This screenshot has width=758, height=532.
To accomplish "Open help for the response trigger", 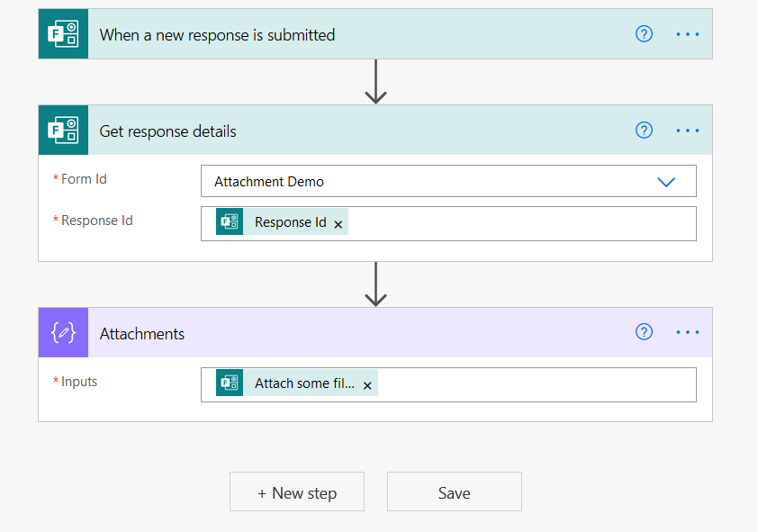I will (644, 33).
